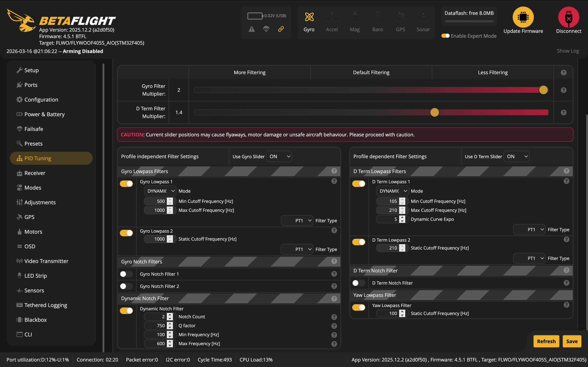This screenshot has width=588, height=367.
Task: Enable the D Term Notch Filter toggle
Action: (358, 283)
